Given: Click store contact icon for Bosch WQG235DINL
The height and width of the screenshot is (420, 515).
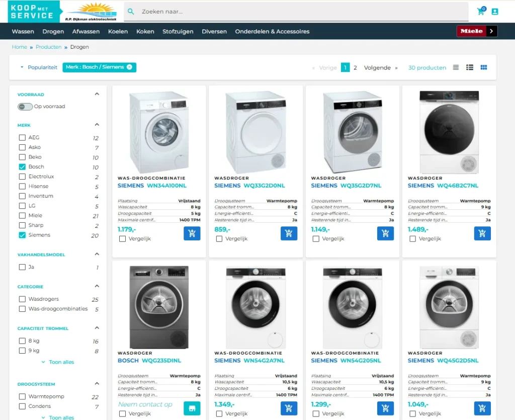Looking at the screenshot, I should pyautogui.click(x=192, y=408).
